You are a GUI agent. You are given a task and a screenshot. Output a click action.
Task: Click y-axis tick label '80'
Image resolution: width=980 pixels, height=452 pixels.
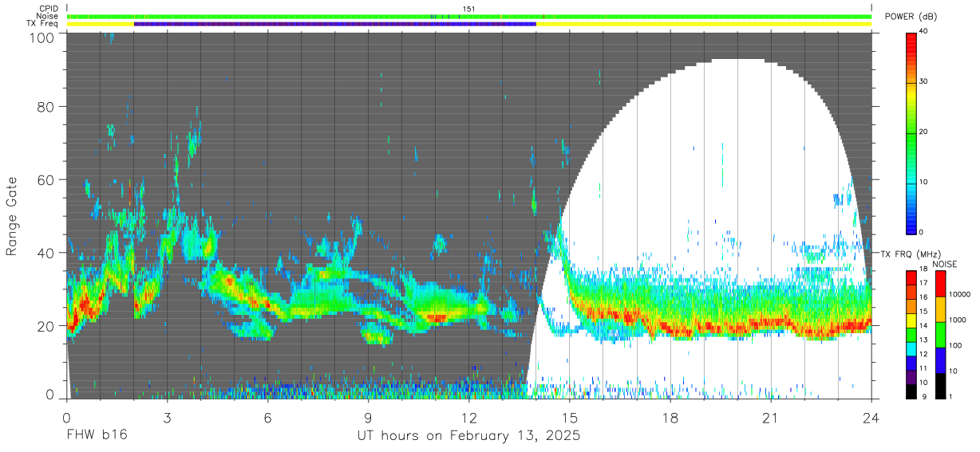pyautogui.click(x=47, y=107)
